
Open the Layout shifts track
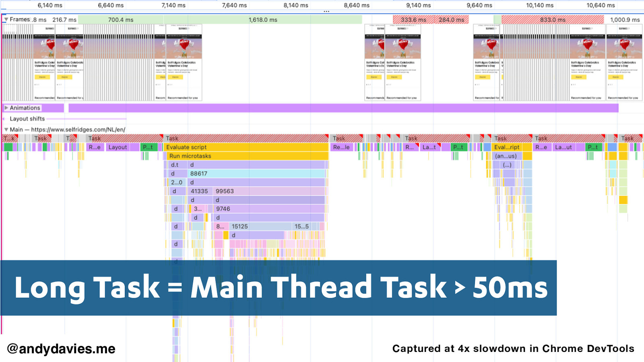tap(27, 119)
